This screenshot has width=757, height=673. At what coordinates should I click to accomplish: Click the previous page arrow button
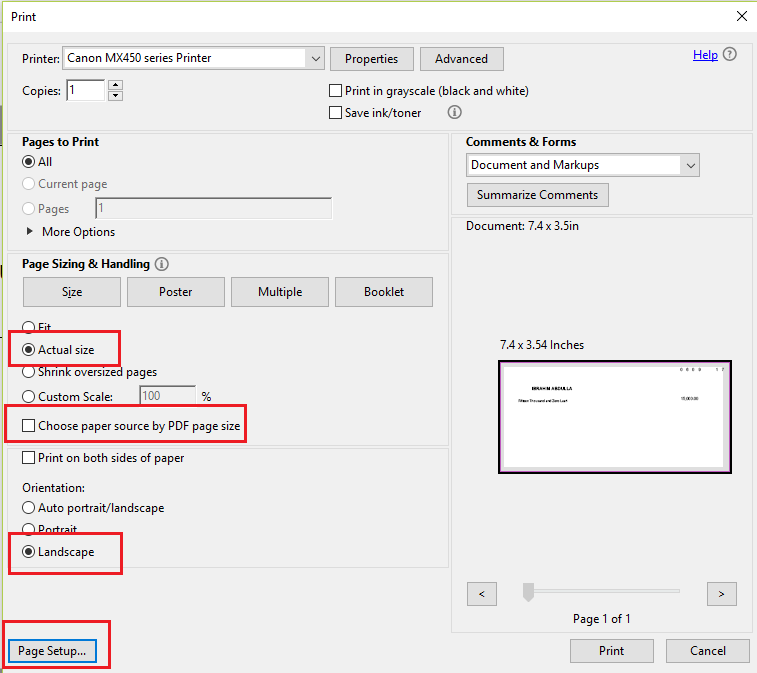[x=482, y=594]
